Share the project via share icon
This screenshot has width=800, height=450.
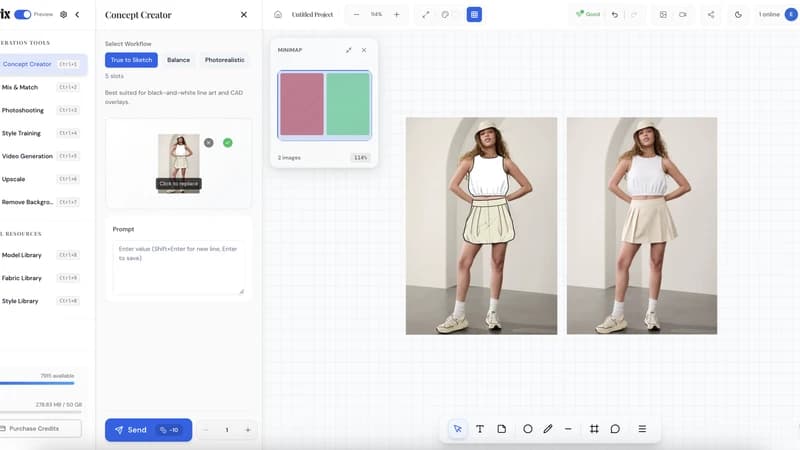point(711,14)
